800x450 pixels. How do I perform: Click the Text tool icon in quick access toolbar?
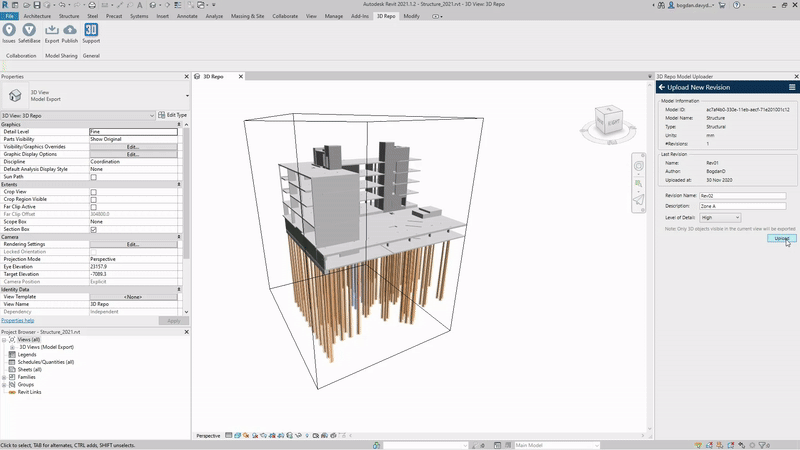139,5
